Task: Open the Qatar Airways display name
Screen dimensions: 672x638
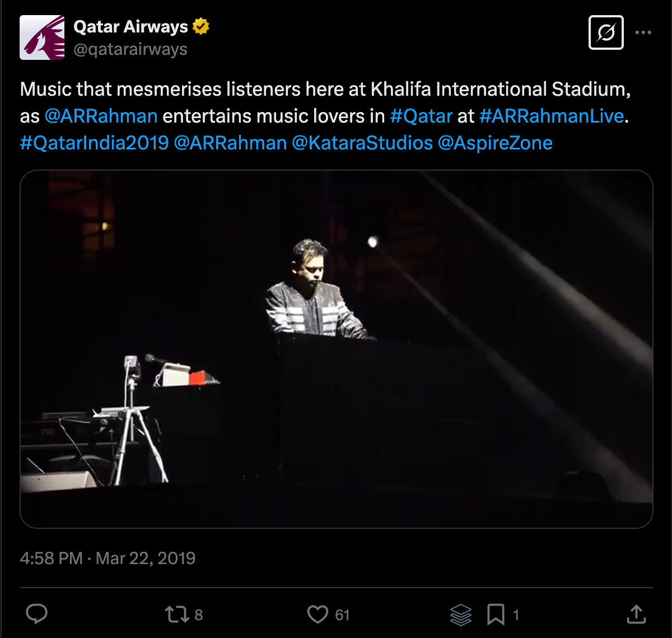Action: click(131, 26)
